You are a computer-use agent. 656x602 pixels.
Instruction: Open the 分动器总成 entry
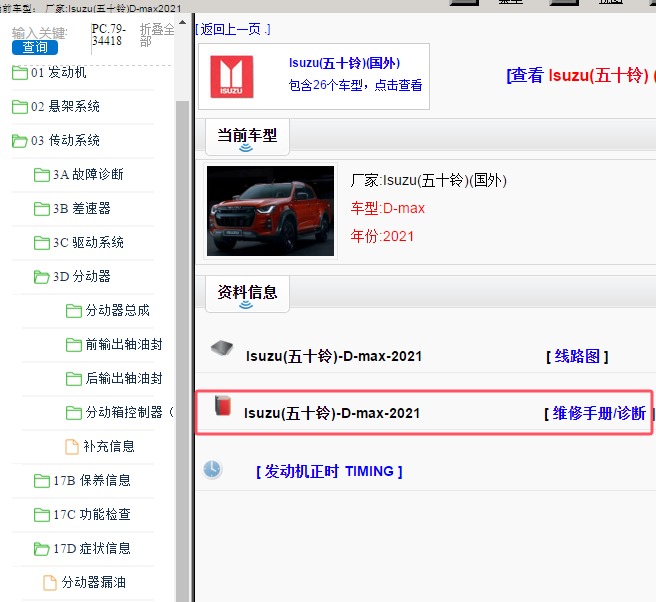pyautogui.click(x=118, y=310)
